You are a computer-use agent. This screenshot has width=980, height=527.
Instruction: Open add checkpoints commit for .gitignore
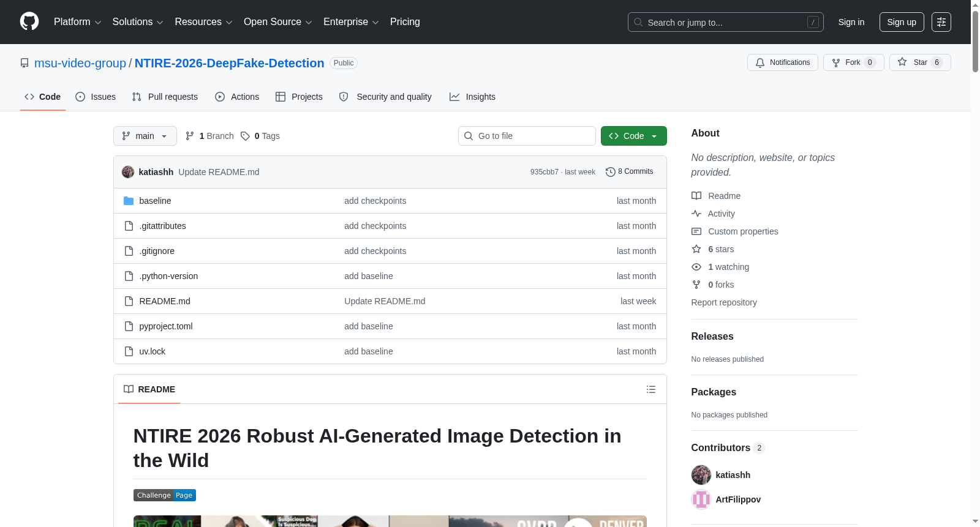tap(375, 251)
